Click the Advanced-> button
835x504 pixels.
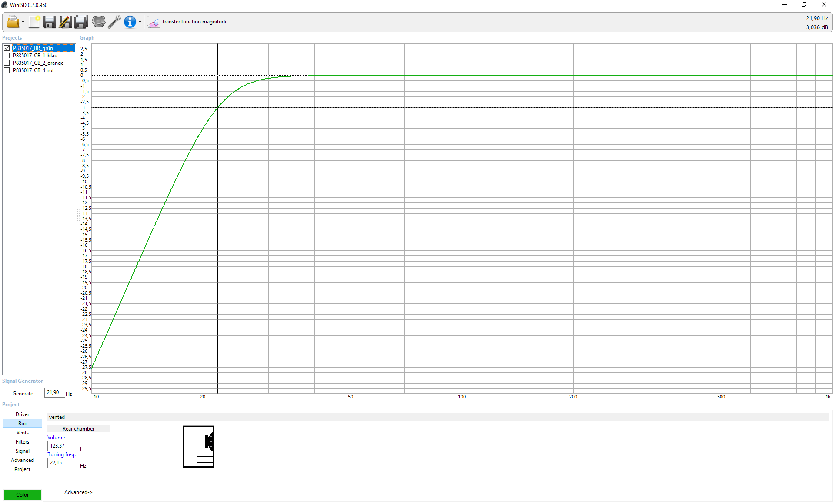tap(78, 492)
